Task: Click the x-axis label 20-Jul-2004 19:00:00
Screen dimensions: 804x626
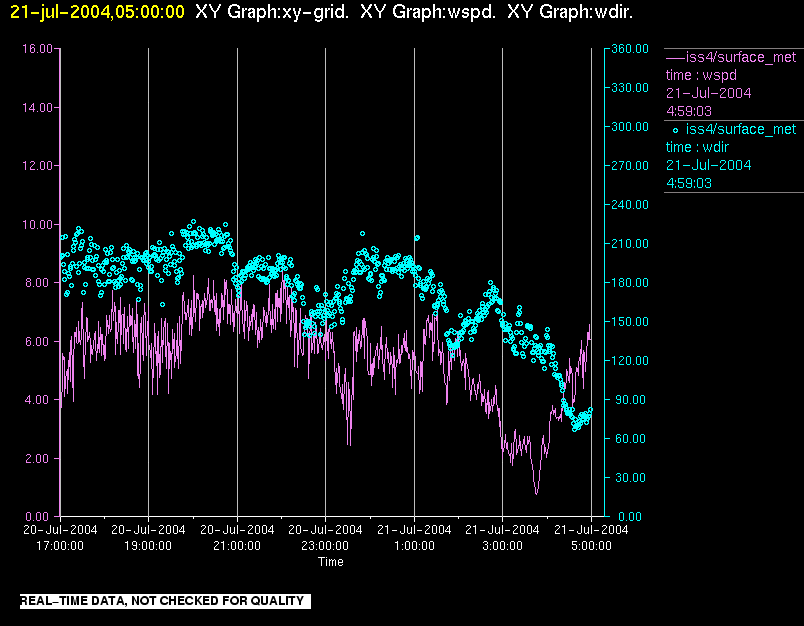Action: tap(148, 537)
